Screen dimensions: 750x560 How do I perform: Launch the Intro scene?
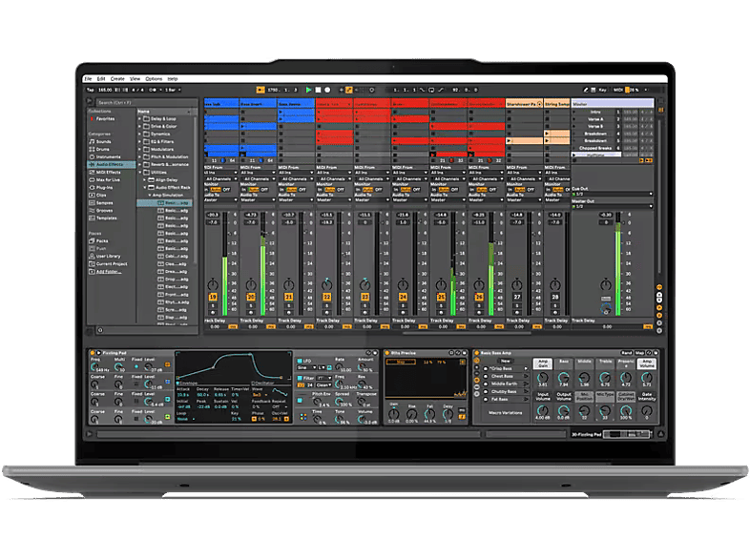click(574, 112)
